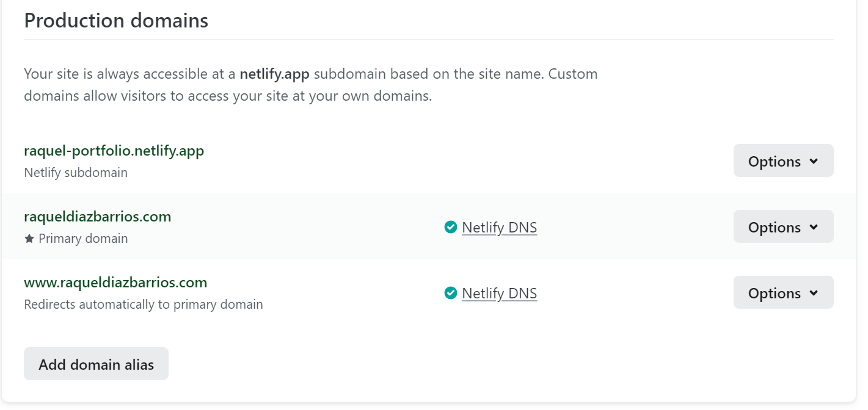Click the green checkmark beside raqueldiazbarrios.com's Netlify DNS
Screen dimensions: 868x410
pos(451,228)
